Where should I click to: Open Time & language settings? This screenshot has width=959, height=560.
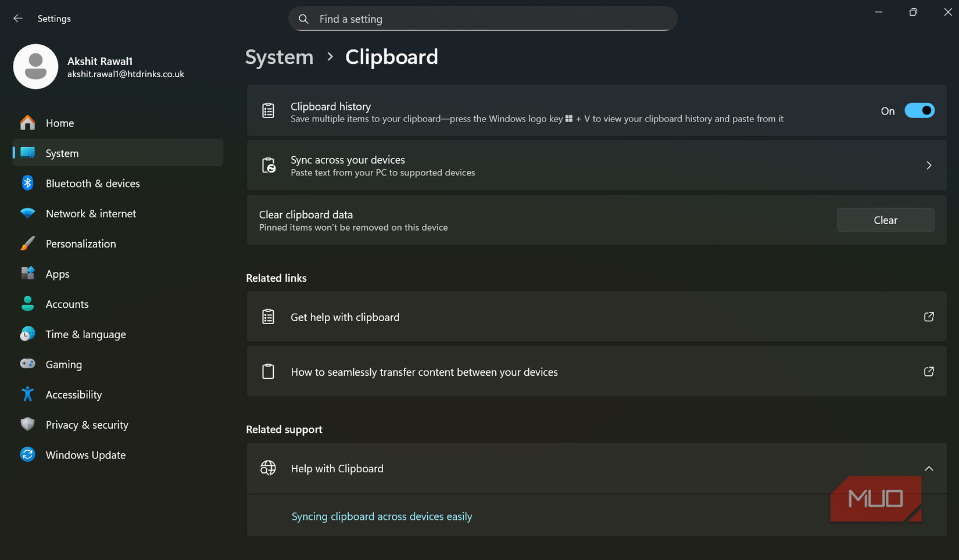[85, 334]
